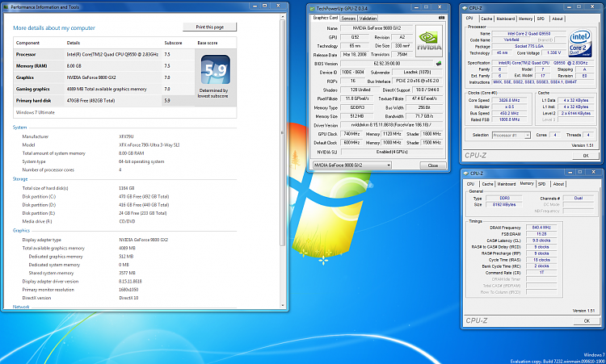Click the DRAM Frequency value 840.4 MHz

point(541,228)
